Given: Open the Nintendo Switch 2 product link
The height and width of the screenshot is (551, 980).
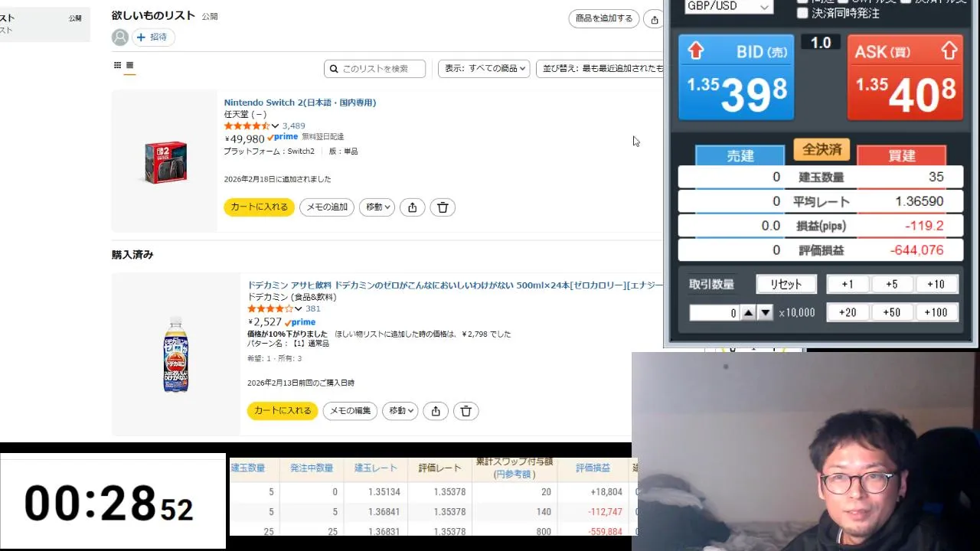Looking at the screenshot, I should pyautogui.click(x=300, y=103).
